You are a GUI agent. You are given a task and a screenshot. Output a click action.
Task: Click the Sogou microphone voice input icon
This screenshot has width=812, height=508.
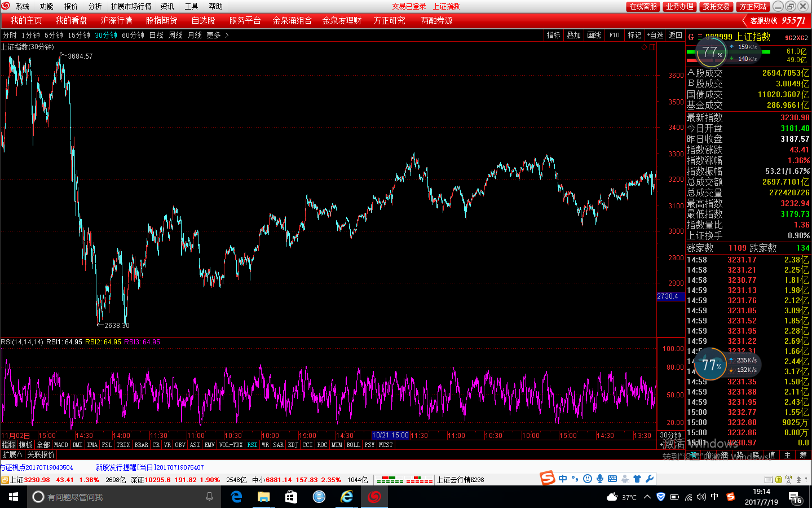(600, 479)
